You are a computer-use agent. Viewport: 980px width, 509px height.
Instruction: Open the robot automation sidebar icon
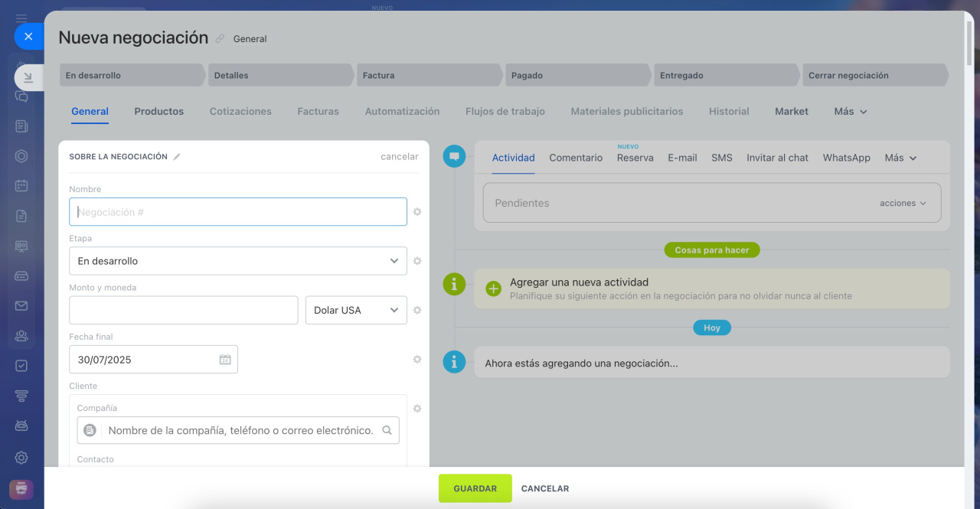pyautogui.click(x=21, y=426)
